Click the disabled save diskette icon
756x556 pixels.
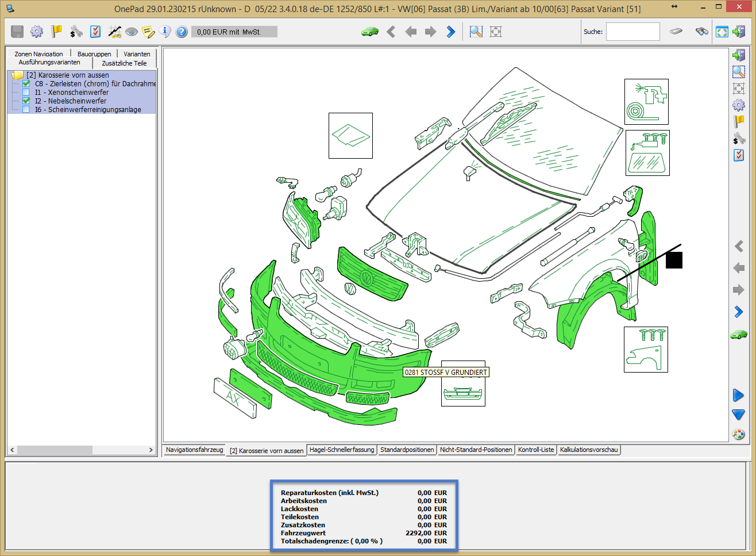coord(17,32)
